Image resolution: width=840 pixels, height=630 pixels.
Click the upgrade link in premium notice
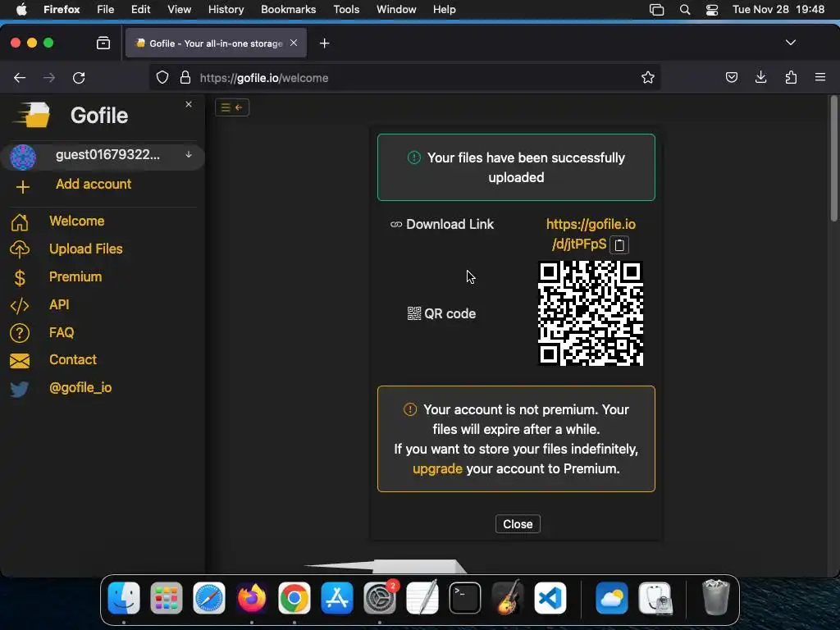pyautogui.click(x=437, y=468)
